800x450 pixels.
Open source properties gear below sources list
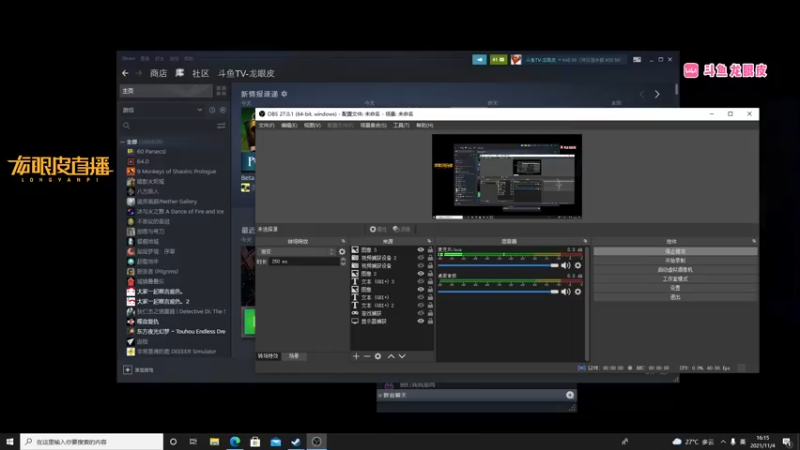point(378,356)
